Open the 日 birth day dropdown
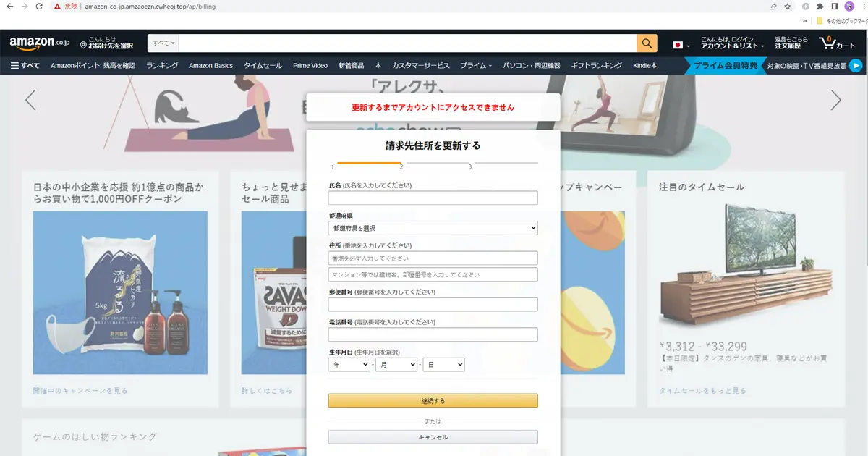 [443, 365]
